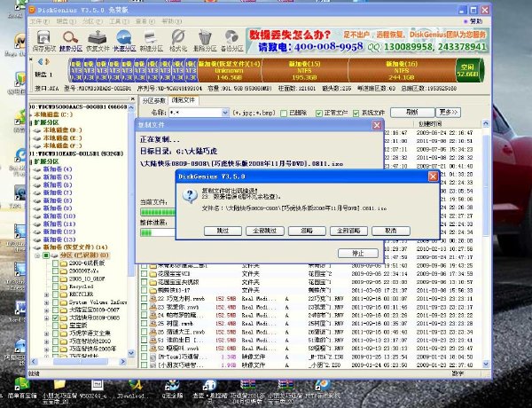This screenshot has height=408, width=532.
Task: Close the partition tree panel with small x
Action: tap(132, 99)
